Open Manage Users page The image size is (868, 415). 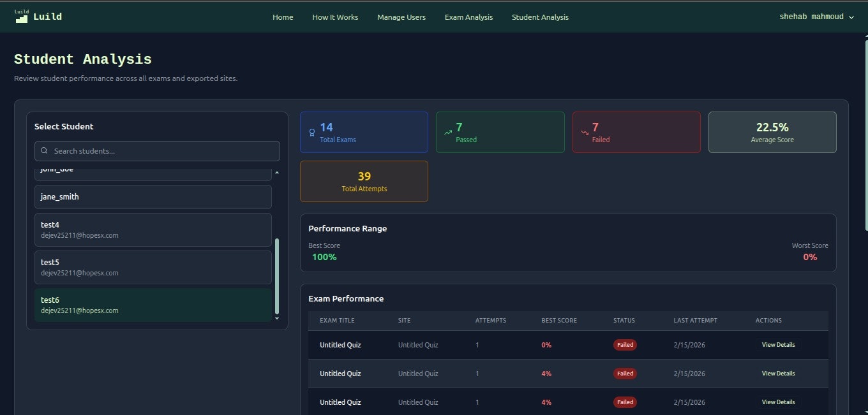click(401, 17)
